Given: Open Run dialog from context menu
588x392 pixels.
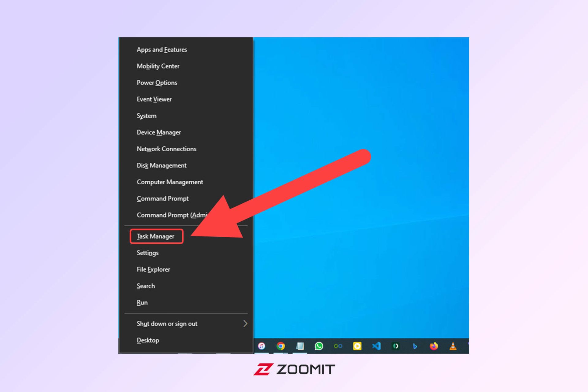Looking at the screenshot, I should pos(142,302).
